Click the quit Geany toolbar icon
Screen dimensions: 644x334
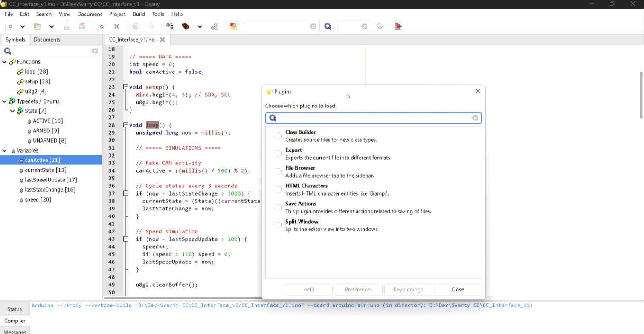tap(398, 26)
